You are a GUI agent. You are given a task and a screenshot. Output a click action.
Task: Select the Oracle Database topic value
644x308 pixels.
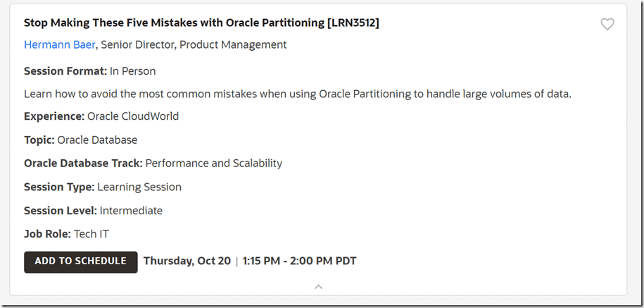(97, 140)
